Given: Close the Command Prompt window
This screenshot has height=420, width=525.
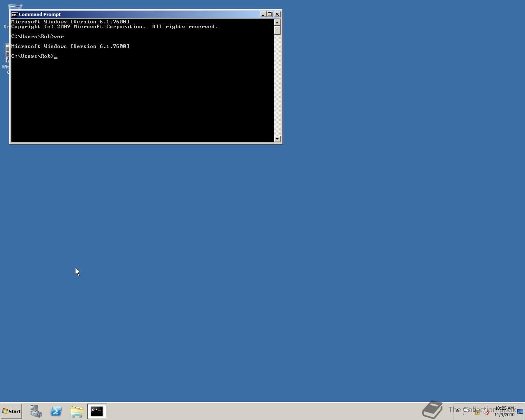Looking at the screenshot, I should (277, 14).
